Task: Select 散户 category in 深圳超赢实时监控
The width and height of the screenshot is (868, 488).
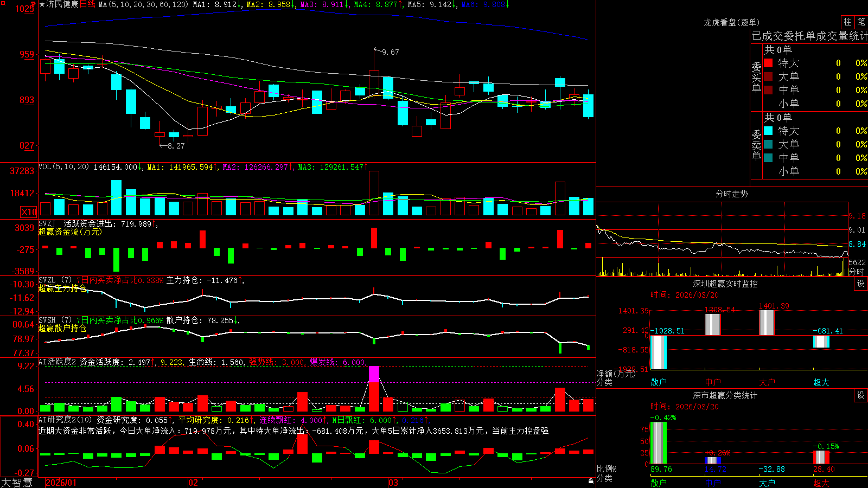Action: 659,382
